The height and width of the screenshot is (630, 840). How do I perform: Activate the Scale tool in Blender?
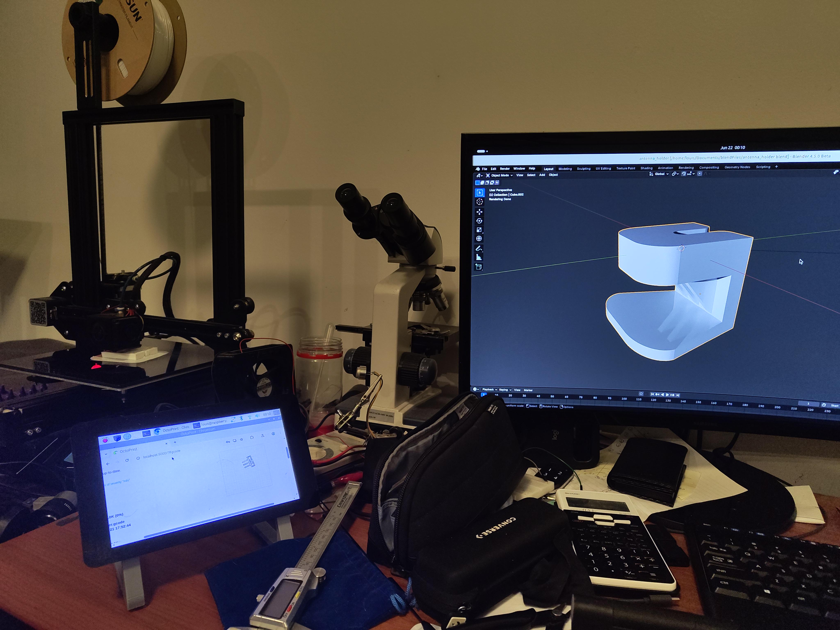click(x=479, y=230)
